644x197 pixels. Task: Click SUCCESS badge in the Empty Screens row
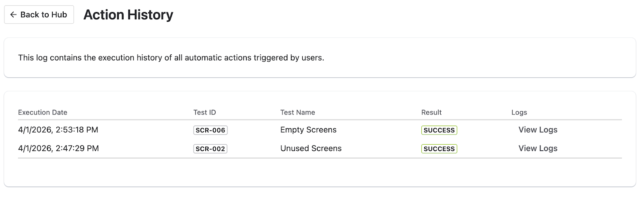(x=439, y=130)
